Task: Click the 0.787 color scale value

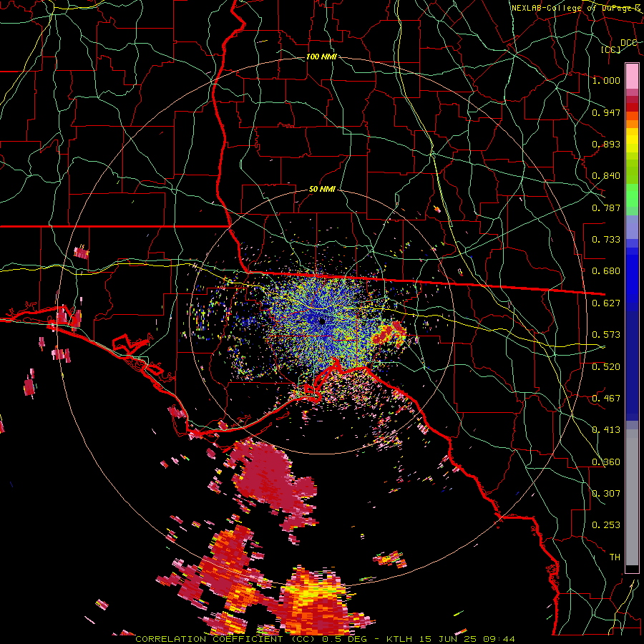Action: click(606, 208)
